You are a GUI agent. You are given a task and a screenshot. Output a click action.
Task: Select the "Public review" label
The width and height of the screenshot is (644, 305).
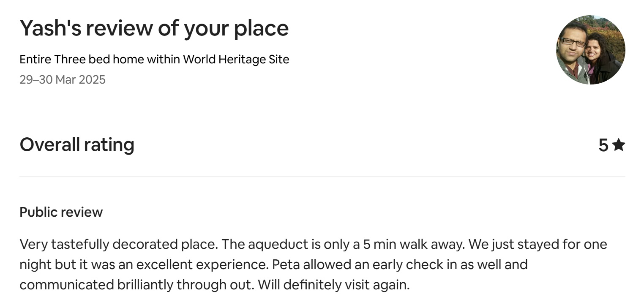click(x=61, y=212)
